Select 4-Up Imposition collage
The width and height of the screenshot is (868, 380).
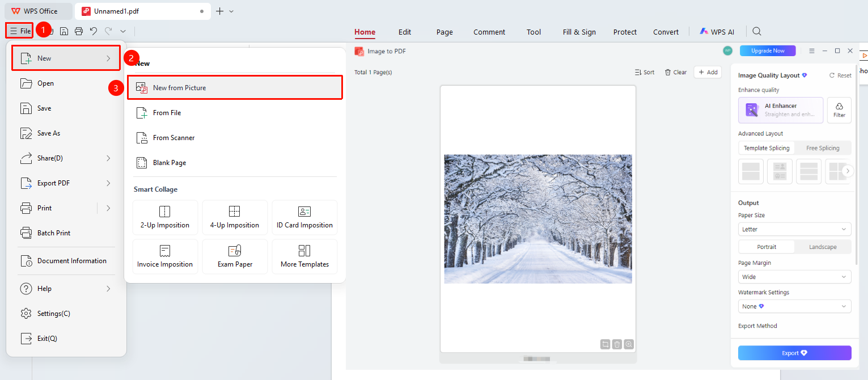[x=235, y=218]
